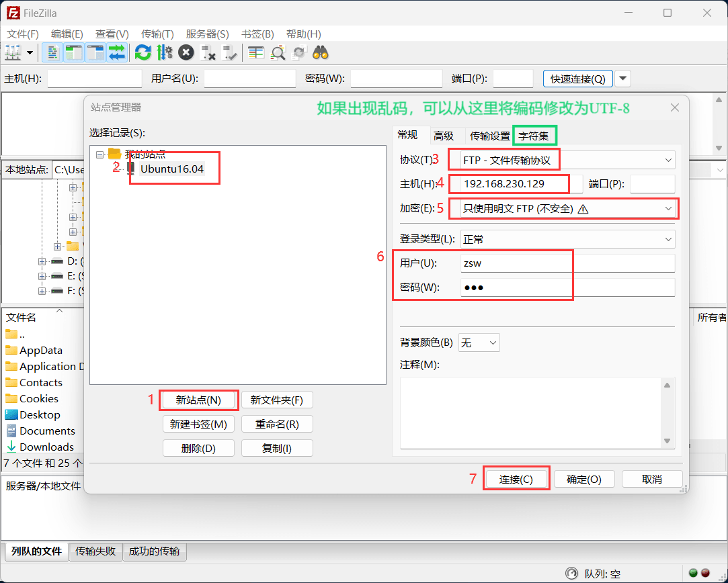
Task: Open the Site Manager toolbar icon
Action: (x=13, y=52)
